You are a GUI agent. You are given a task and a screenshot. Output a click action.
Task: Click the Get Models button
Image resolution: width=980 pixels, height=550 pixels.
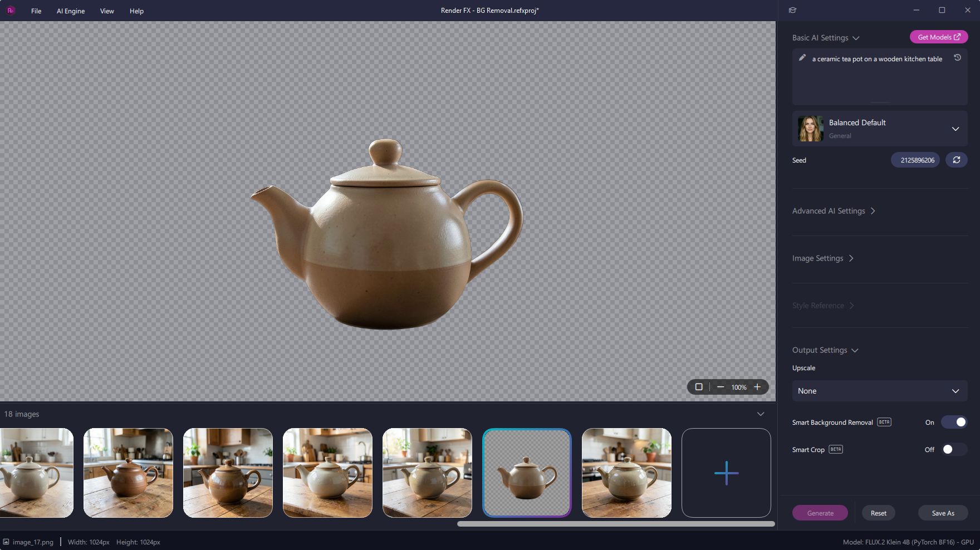939,37
